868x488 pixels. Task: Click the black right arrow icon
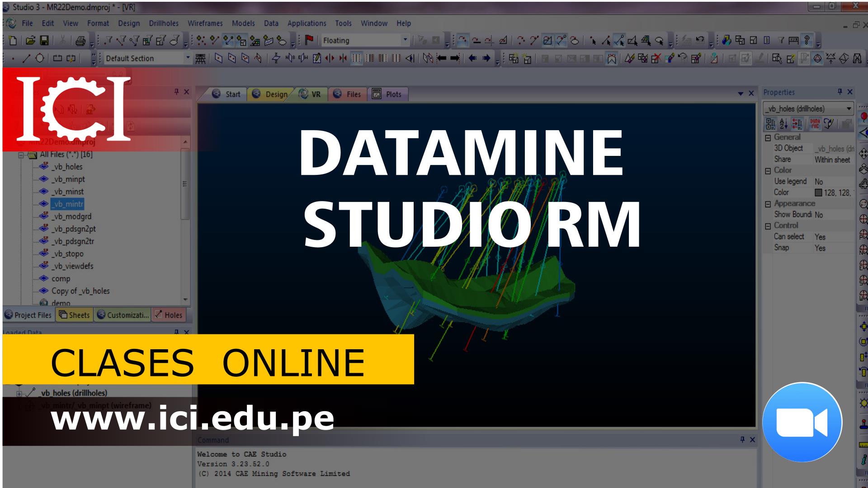tap(455, 58)
